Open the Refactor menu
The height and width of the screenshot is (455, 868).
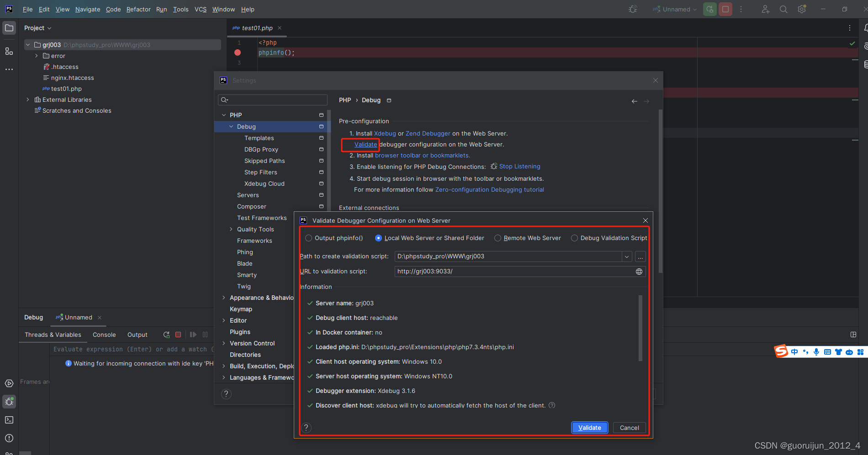[138, 9]
